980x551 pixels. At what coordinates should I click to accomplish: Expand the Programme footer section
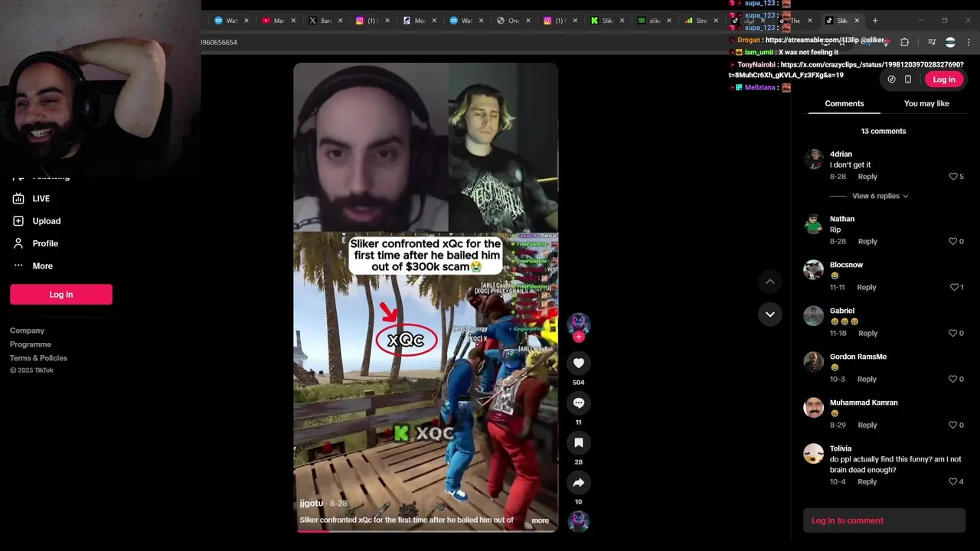pos(31,344)
